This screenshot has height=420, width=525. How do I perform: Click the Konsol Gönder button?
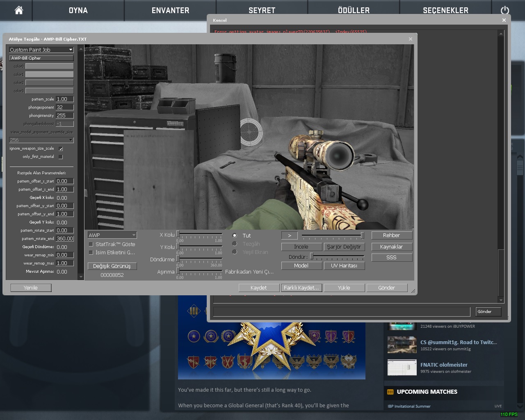[x=488, y=312]
